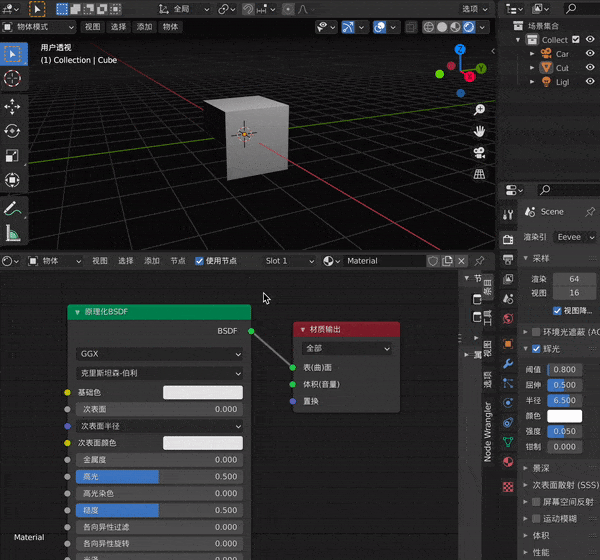The height and width of the screenshot is (560, 600).
Task: Switch to wireframe viewport shading
Action: pyautogui.click(x=429, y=27)
